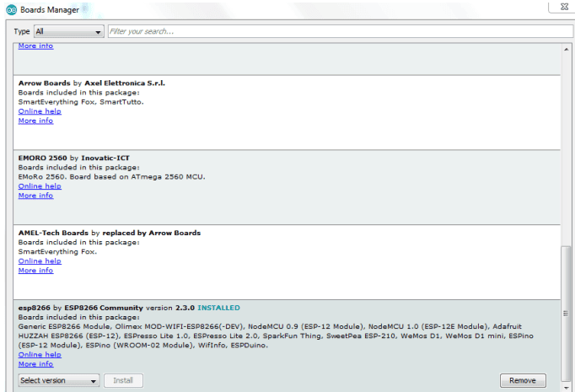Click the Generic ESP8266 Module board list text

pyautogui.click(x=276, y=336)
